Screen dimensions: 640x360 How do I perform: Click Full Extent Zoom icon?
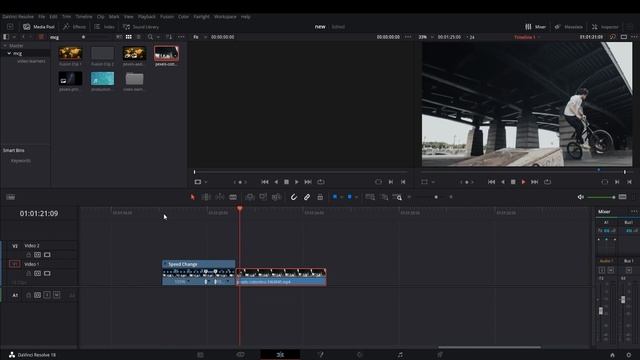pos(370,197)
